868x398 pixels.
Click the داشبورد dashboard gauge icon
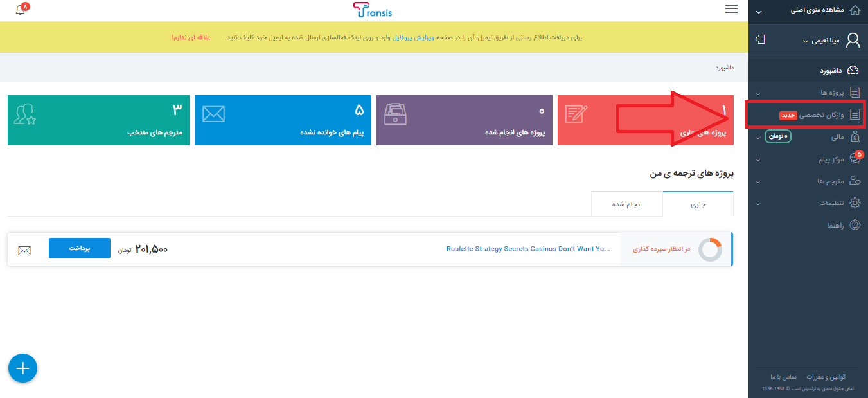tap(853, 70)
